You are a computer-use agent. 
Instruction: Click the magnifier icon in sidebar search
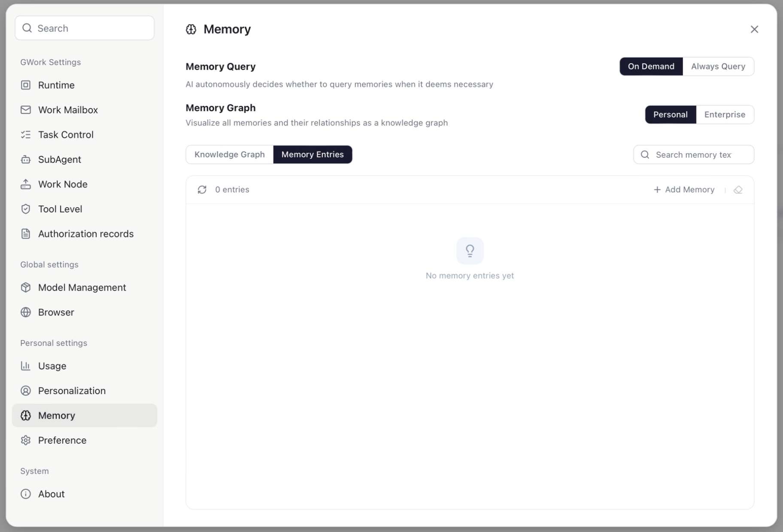coord(27,28)
